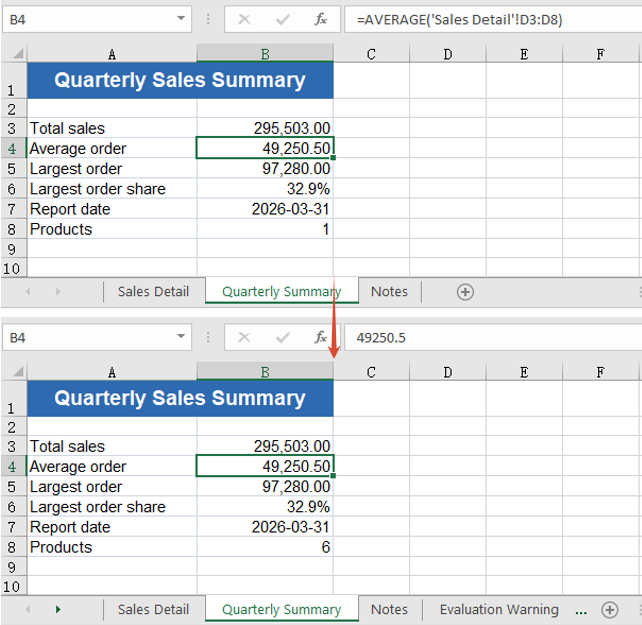Click Insert Function fx icon in top formula bar

(x=321, y=19)
